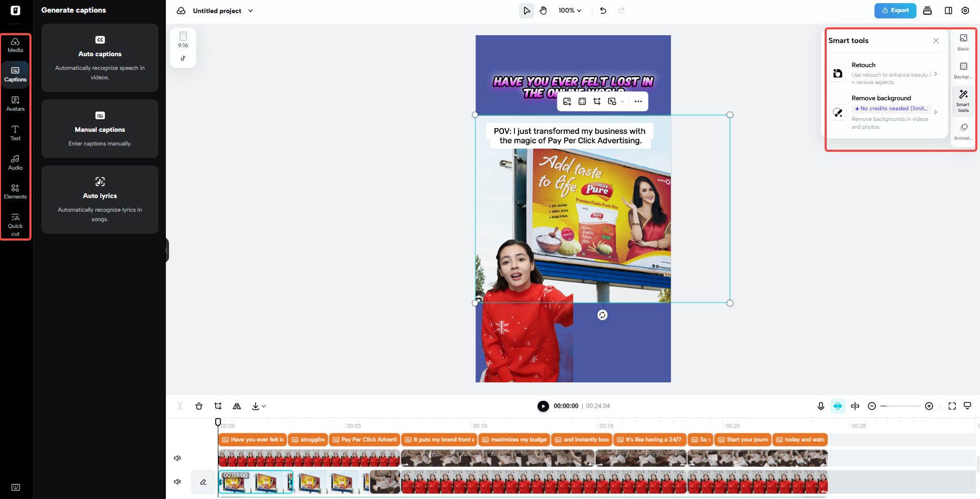The height and width of the screenshot is (499, 980).
Task: Open the 100% zoom level dropdown
Action: tap(570, 11)
